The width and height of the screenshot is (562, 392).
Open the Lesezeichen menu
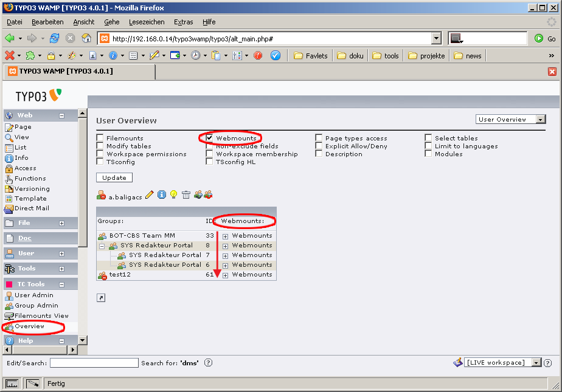[147, 22]
